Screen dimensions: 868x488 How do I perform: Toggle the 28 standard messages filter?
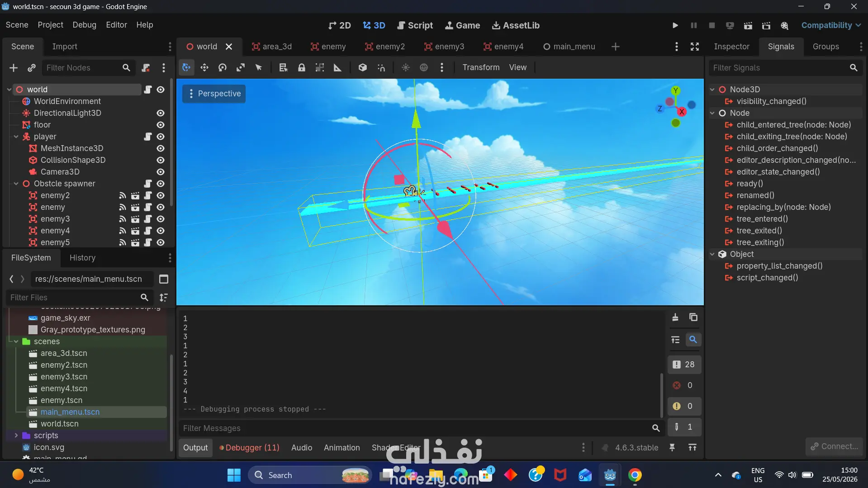684,365
